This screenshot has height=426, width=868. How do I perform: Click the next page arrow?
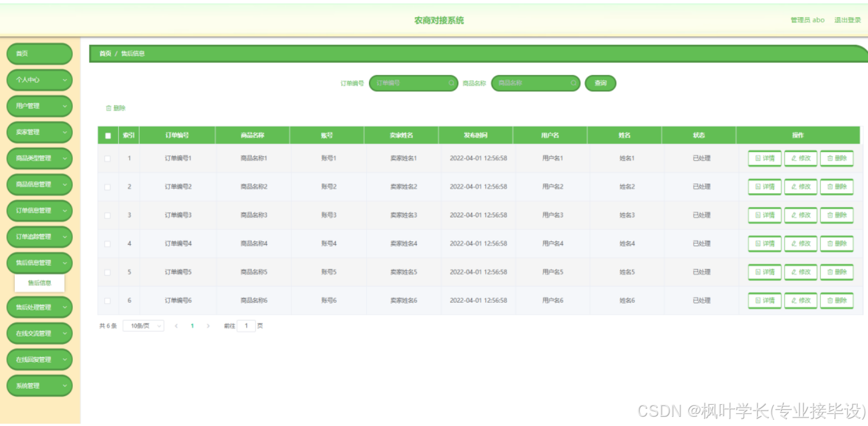(208, 326)
